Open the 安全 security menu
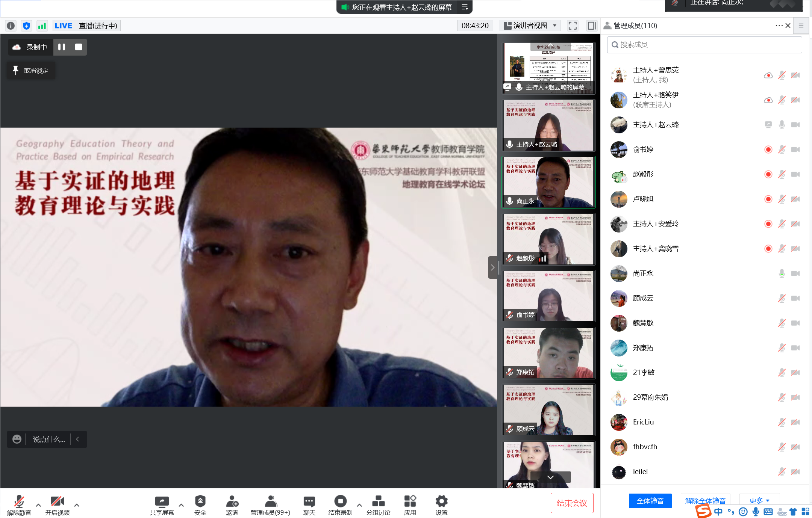Viewport: 812px width, 518px height. 200,505
